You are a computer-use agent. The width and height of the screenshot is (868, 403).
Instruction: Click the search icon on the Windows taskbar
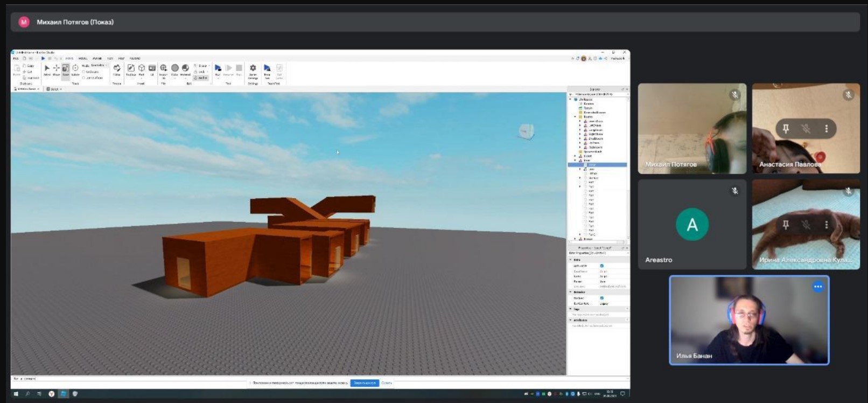click(27, 394)
